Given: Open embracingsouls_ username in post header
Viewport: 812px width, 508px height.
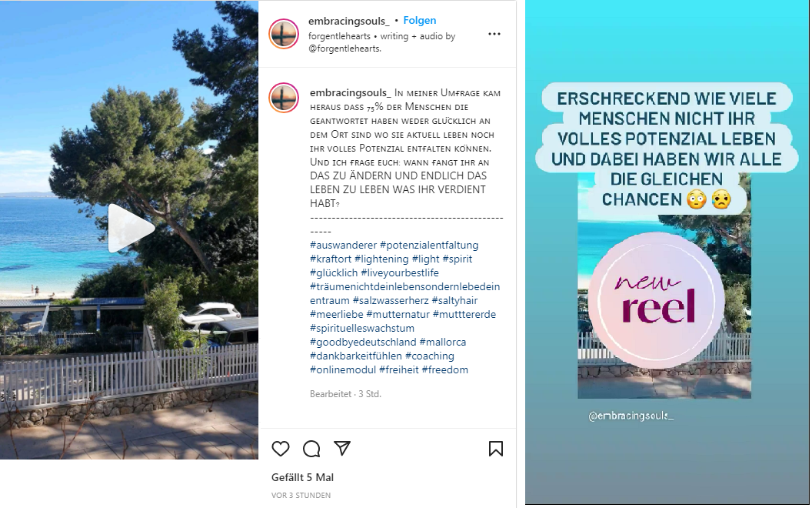Looking at the screenshot, I should coord(348,21).
